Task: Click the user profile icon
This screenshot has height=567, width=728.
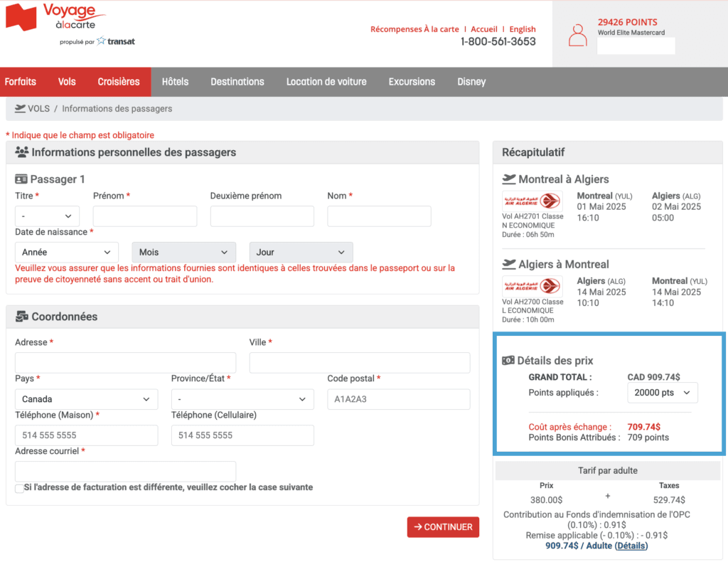Action: tap(578, 35)
